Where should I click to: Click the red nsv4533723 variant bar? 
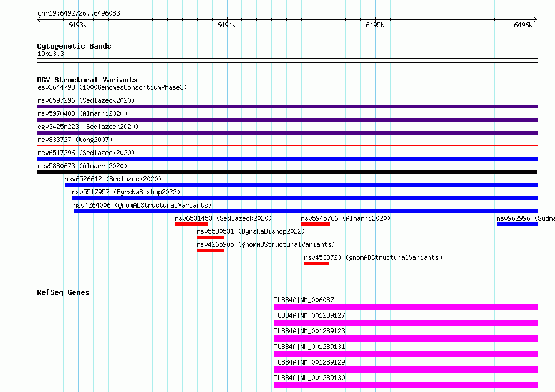317,264
